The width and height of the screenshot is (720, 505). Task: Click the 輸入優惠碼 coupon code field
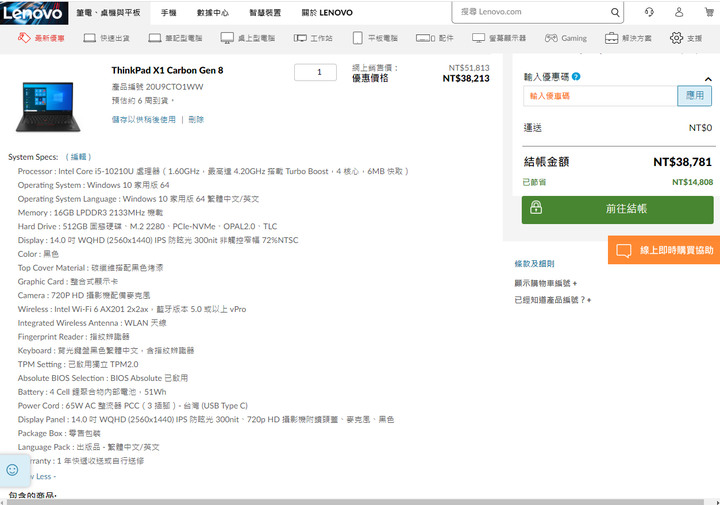pos(600,96)
